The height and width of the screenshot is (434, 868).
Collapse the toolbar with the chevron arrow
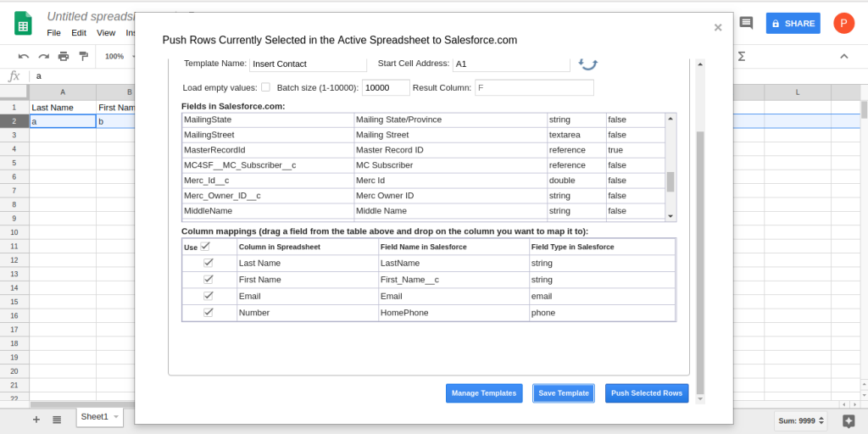point(843,56)
